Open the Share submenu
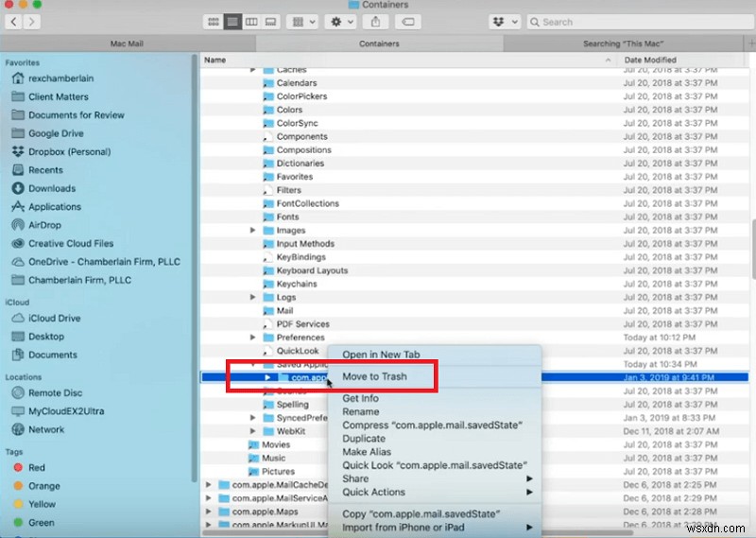Screen dimensions: 756x538 (435, 478)
